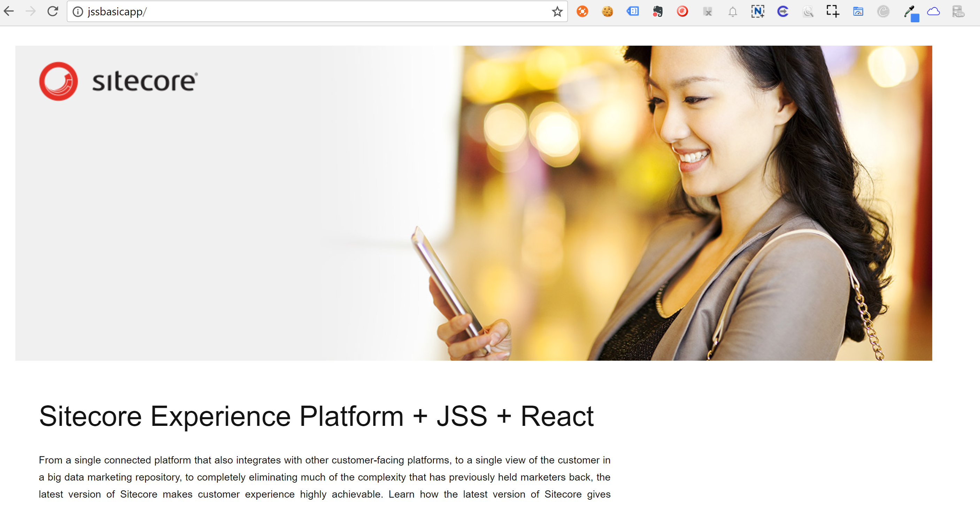Open the page speed gauge extension
The height and width of the screenshot is (506, 980).
click(858, 11)
